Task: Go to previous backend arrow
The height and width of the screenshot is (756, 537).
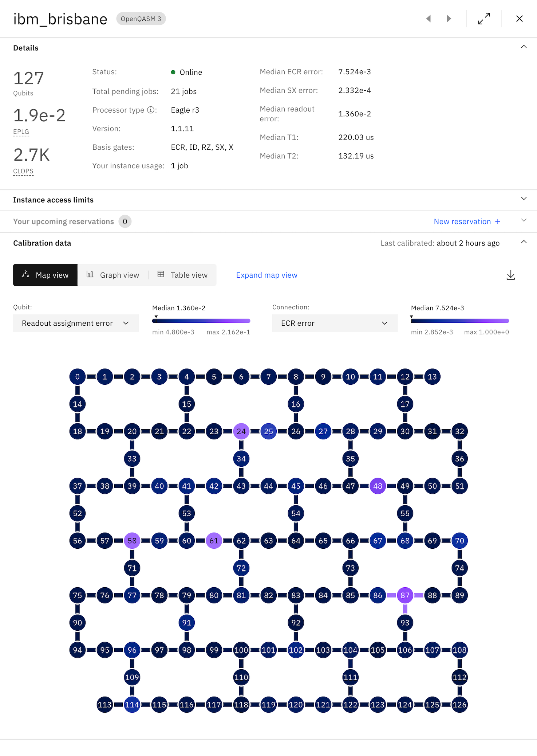Action: coord(429,19)
